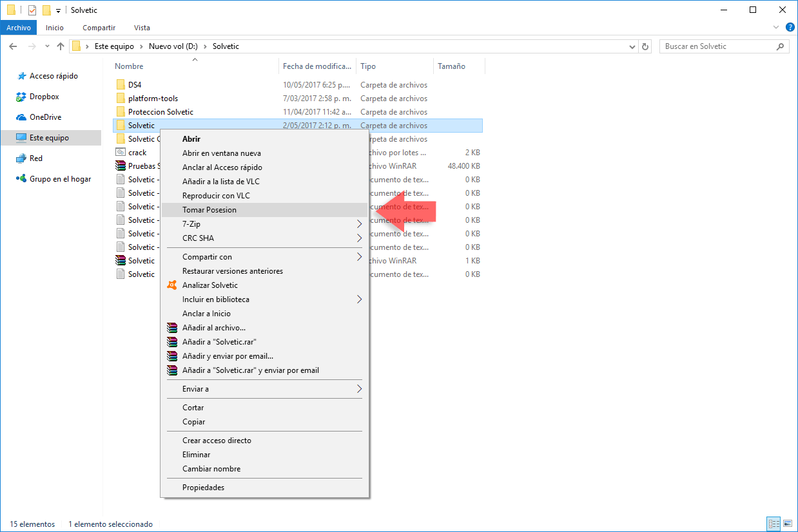The height and width of the screenshot is (532, 798).
Task: Click Abrir in the context menu
Action: [x=264, y=139]
